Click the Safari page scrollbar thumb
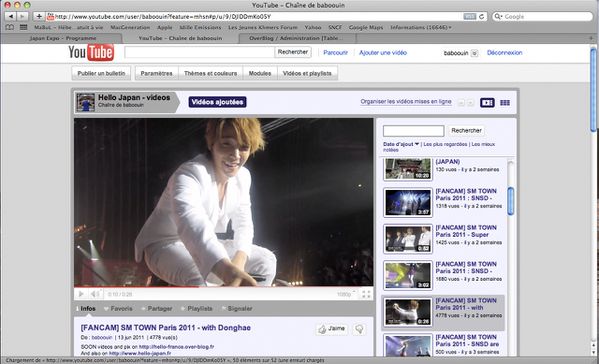599x364 pixels. coord(593,90)
